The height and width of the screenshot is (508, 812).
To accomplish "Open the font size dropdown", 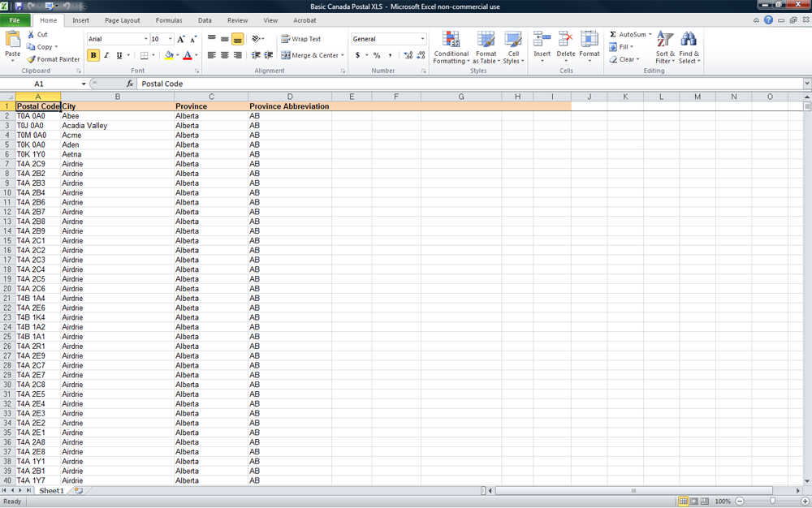I will tap(170, 39).
